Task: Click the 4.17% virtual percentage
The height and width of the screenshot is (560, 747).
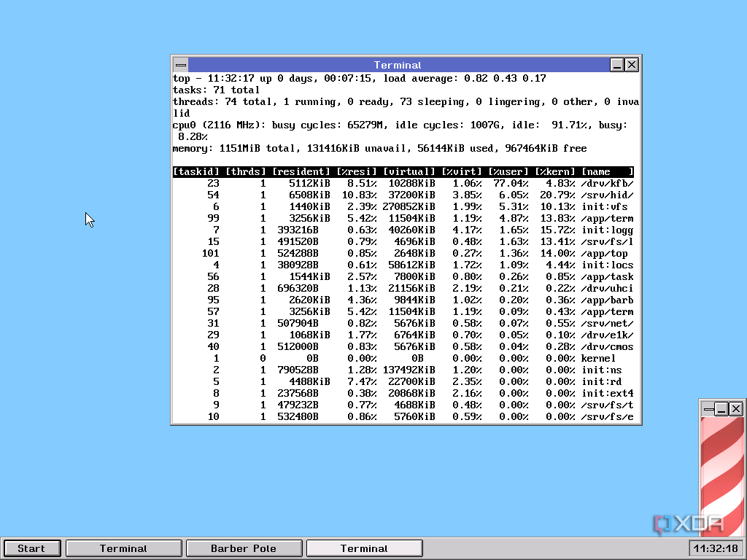Action: click(468, 230)
